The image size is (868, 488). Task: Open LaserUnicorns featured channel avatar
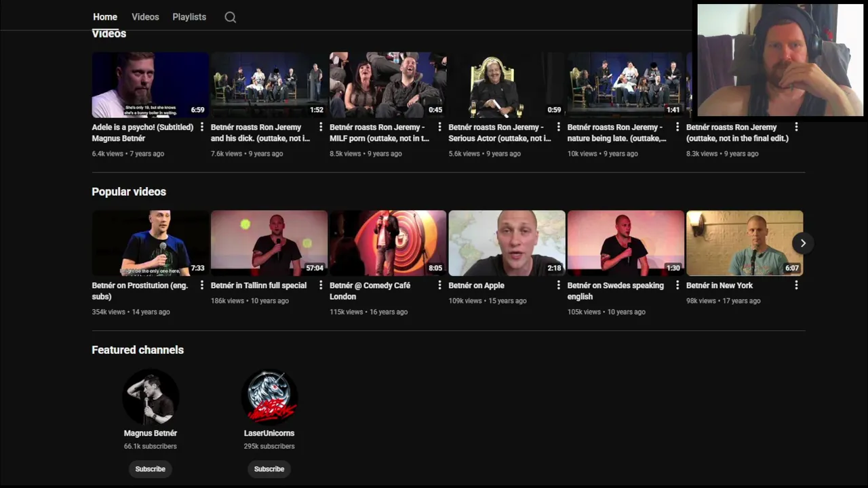(x=269, y=397)
